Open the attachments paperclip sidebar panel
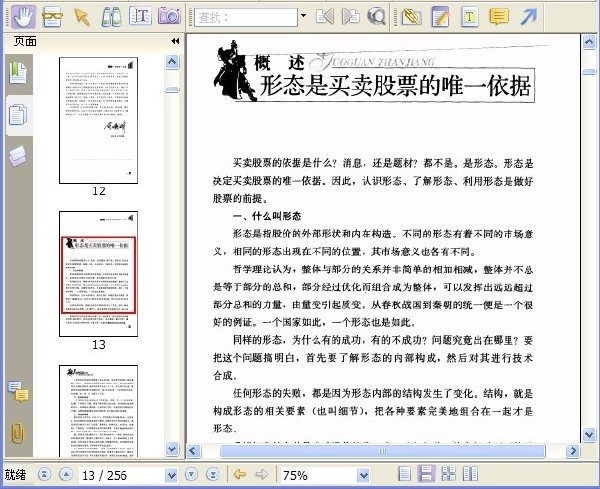The height and width of the screenshot is (489, 600). [x=18, y=433]
